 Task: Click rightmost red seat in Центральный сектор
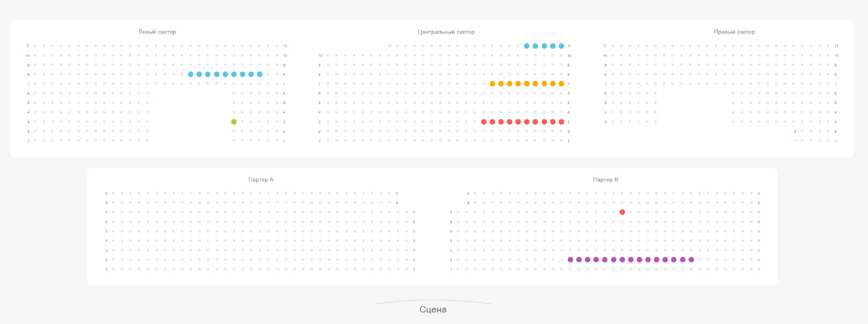point(562,122)
